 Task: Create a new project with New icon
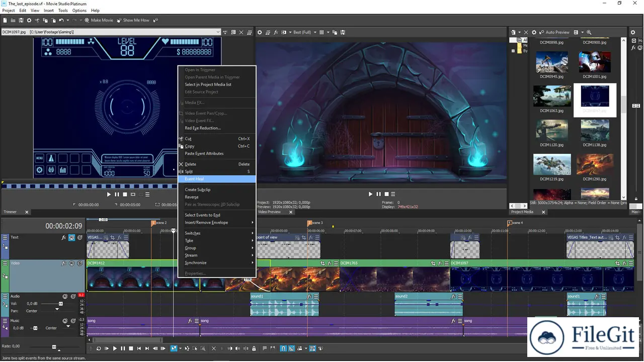point(5,20)
